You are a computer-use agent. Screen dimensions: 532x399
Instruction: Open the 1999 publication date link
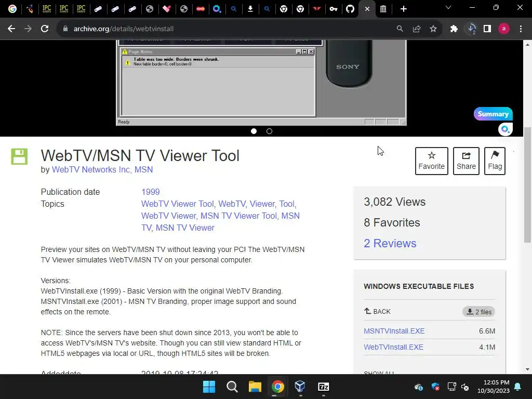coord(150,192)
